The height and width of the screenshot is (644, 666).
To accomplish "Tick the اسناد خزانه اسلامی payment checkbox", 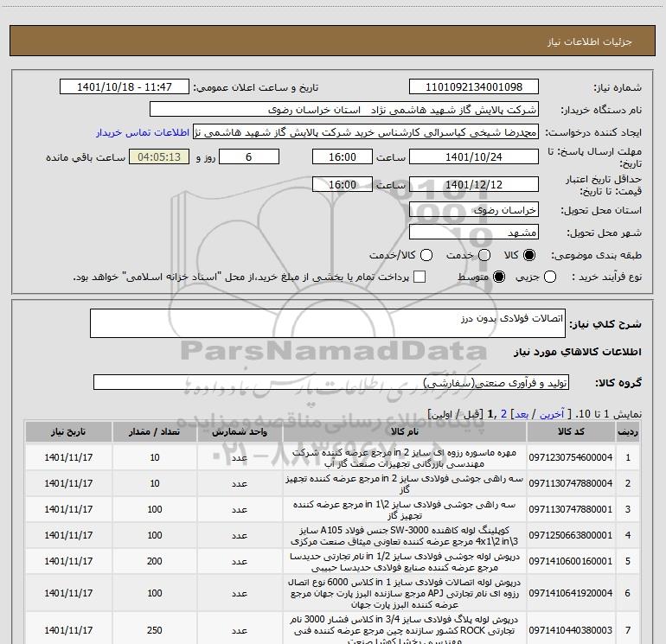I will 419,277.
